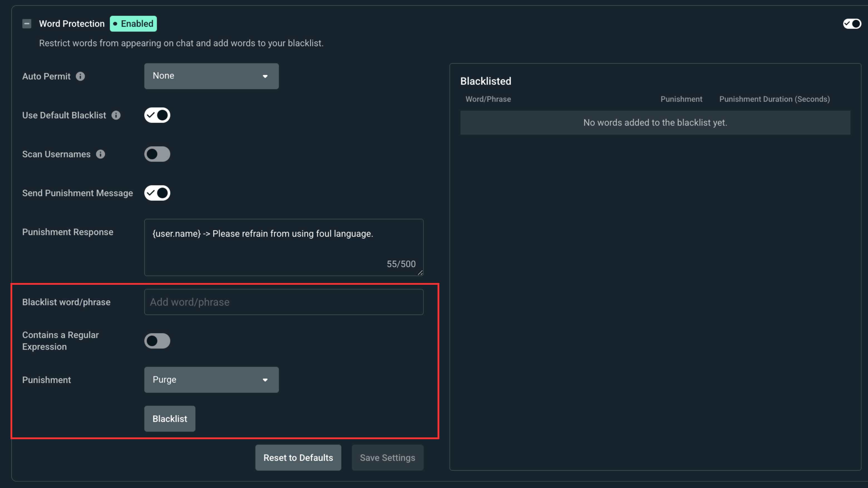Screen dimensions: 868x488
Task: Enable the Scan Usernames toggle
Action: click(x=157, y=154)
